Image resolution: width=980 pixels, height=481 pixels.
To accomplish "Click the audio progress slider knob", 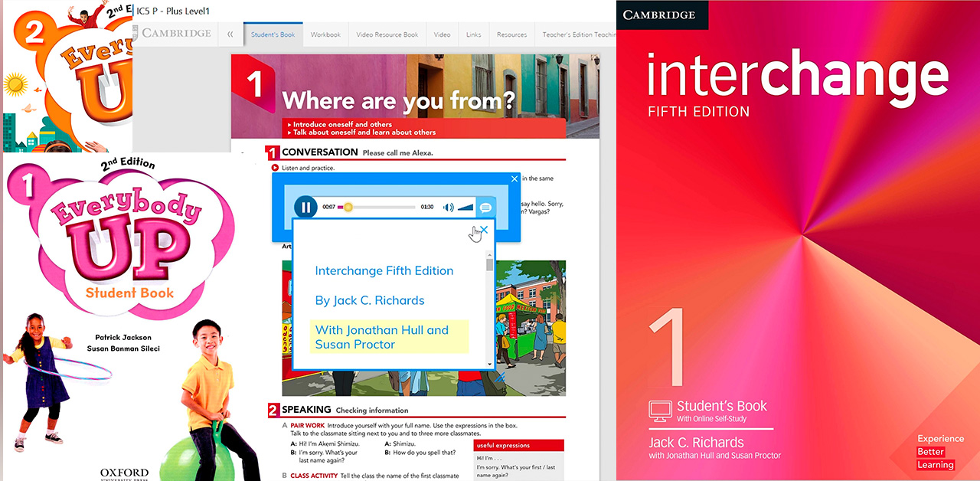I will 348,207.
